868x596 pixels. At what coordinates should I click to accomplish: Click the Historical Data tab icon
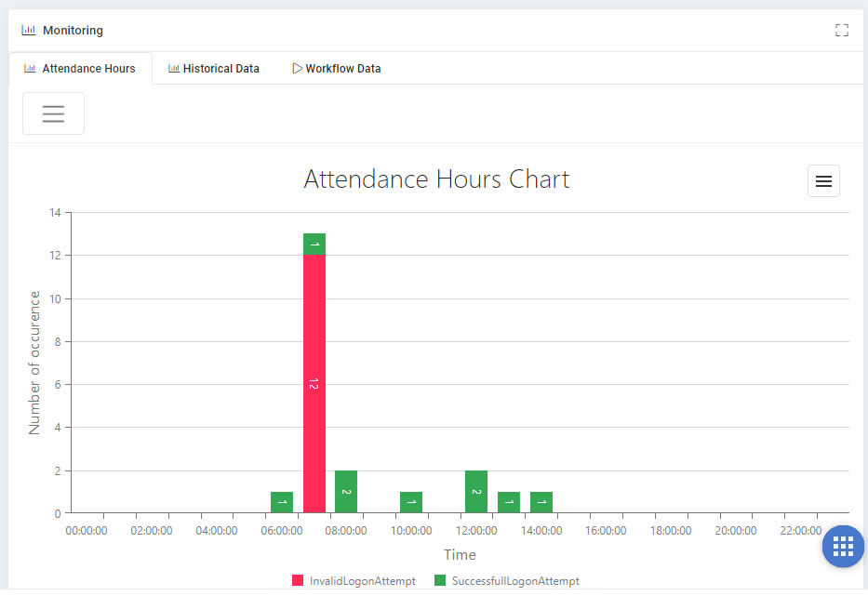click(x=174, y=68)
